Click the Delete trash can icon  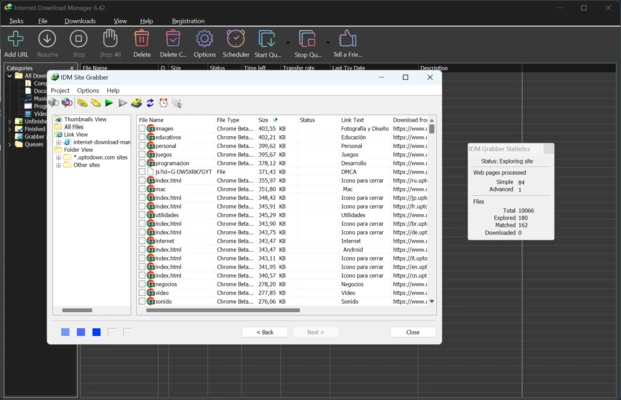[141, 39]
